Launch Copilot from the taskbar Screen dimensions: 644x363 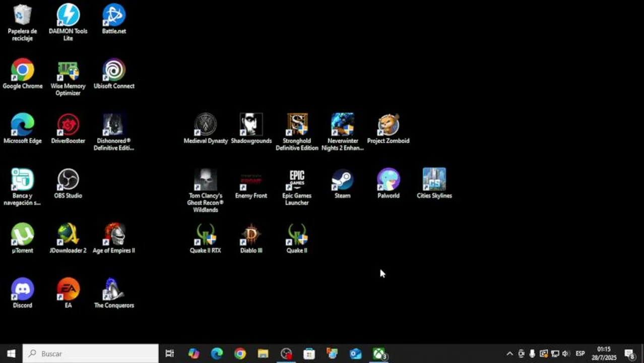[194, 353]
